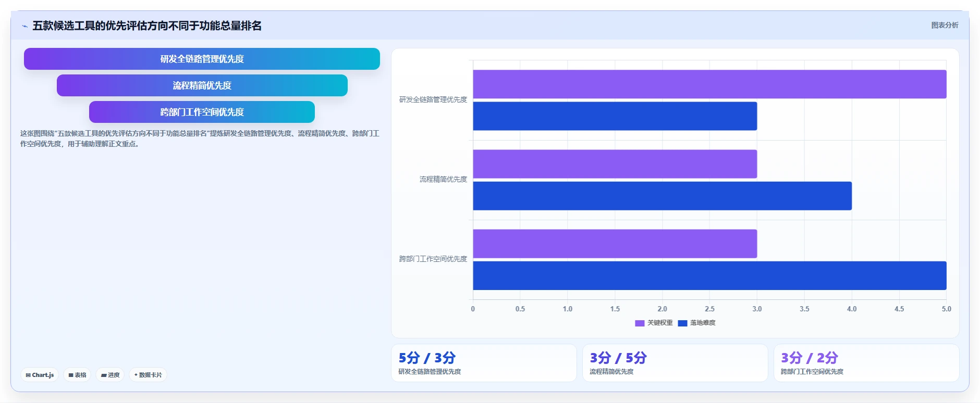Click the x-axis tick 2.5

point(709,309)
